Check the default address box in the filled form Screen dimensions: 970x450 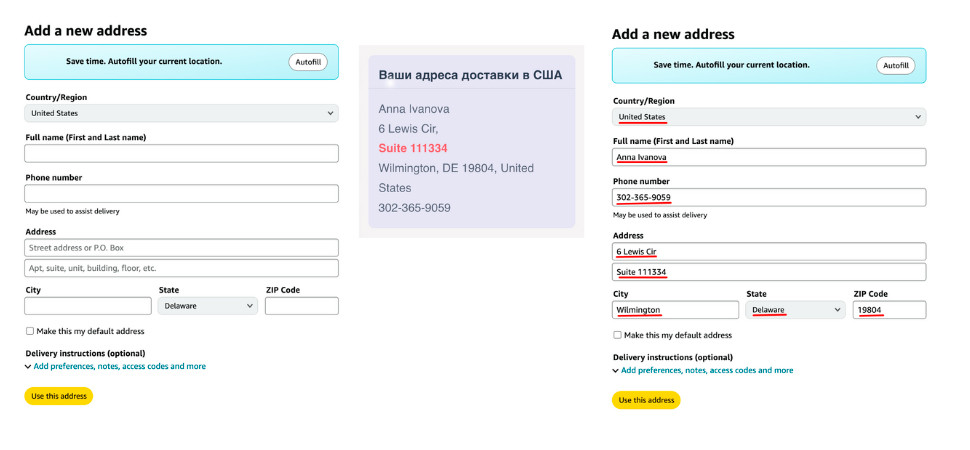pyautogui.click(x=617, y=335)
